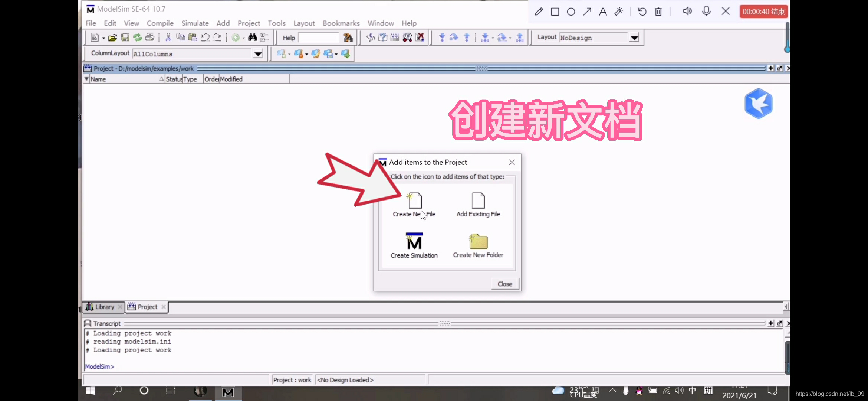Image resolution: width=868 pixels, height=401 pixels.
Task: Undo the last edit action
Action: [x=205, y=37]
